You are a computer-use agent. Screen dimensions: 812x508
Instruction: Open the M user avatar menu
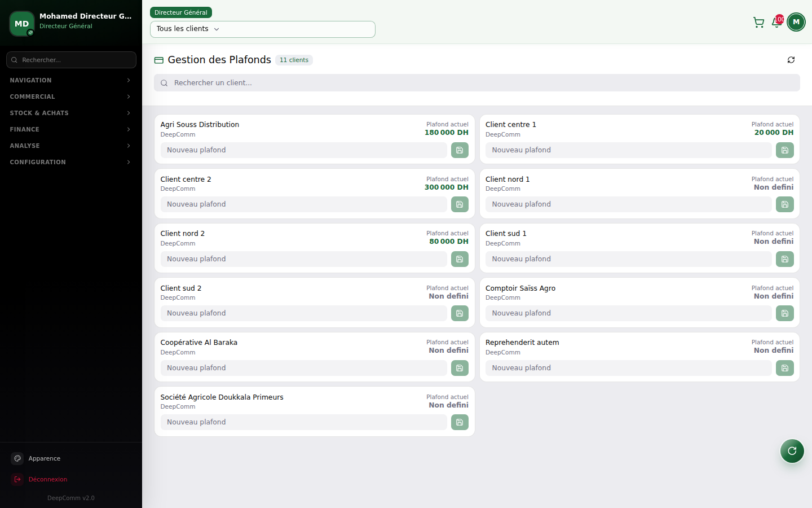click(796, 22)
